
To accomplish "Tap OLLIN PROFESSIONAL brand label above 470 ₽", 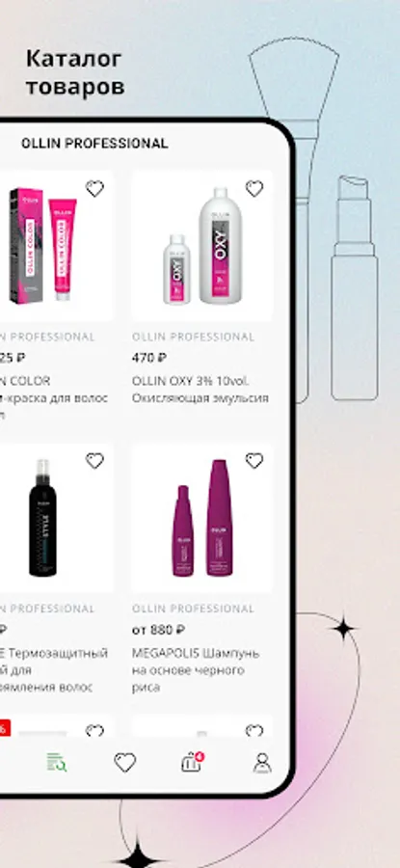I will click(x=193, y=337).
